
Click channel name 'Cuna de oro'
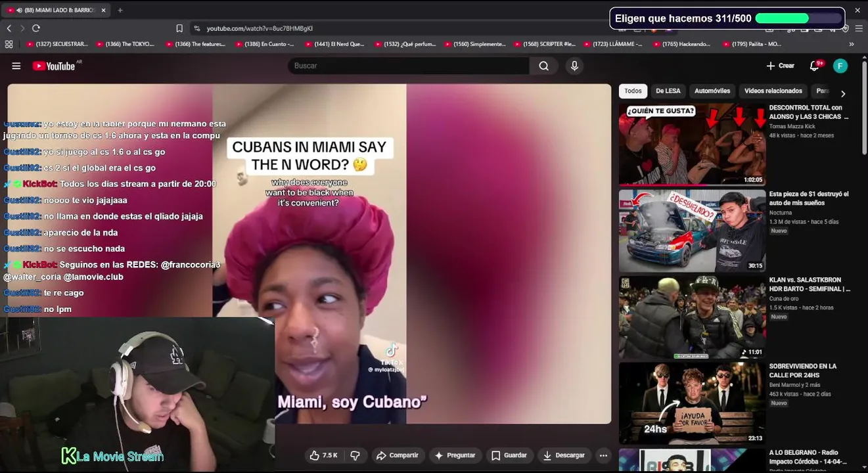coord(785,299)
